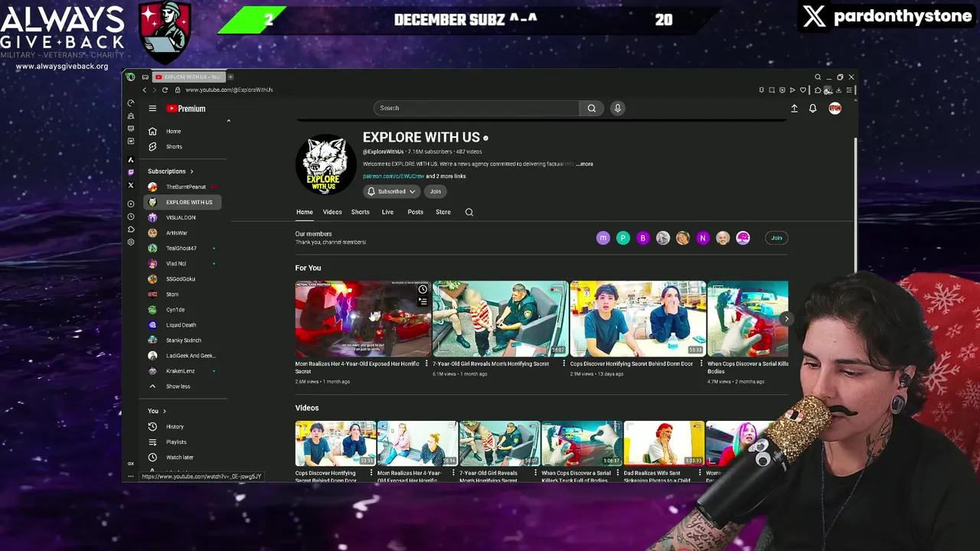The height and width of the screenshot is (551, 980).
Task: Click the browser address bar URL
Action: [x=229, y=90]
